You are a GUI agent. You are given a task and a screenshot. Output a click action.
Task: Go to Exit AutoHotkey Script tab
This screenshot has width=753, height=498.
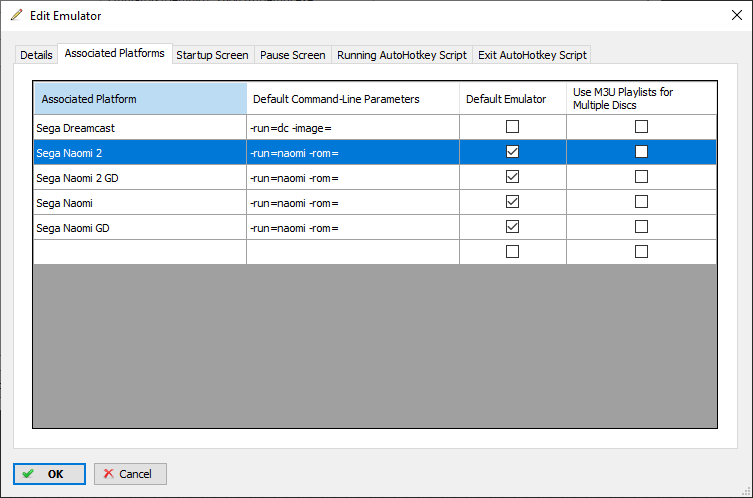point(532,55)
